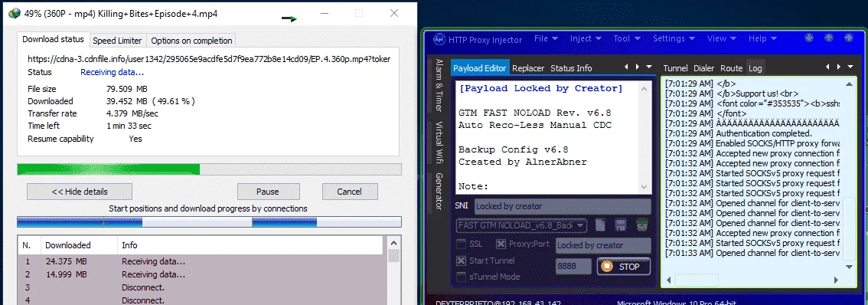Click the save config floppy disk icon

[621, 225]
